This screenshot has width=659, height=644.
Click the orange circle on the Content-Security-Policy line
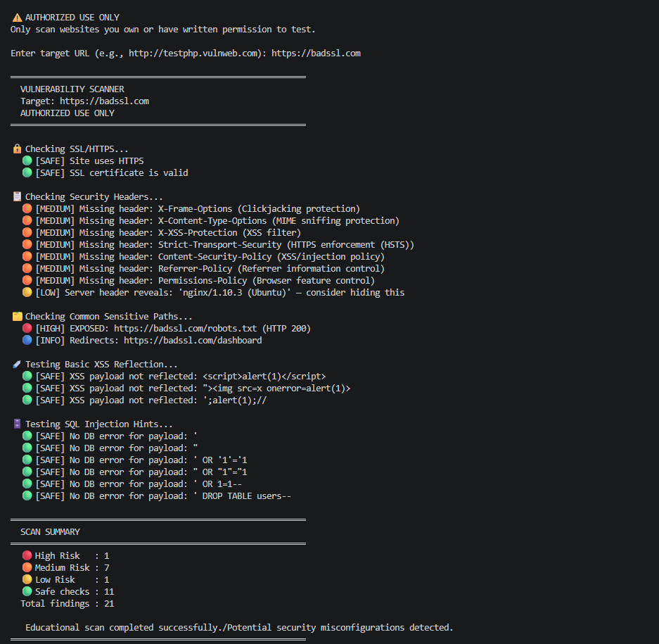point(27,257)
